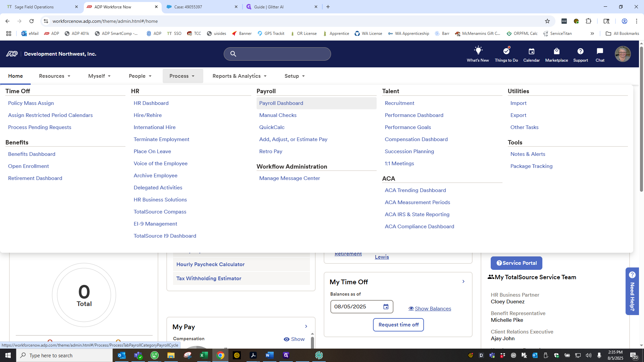Expand My Pay chevron arrow
This screenshot has width=644, height=362.
(x=306, y=326)
